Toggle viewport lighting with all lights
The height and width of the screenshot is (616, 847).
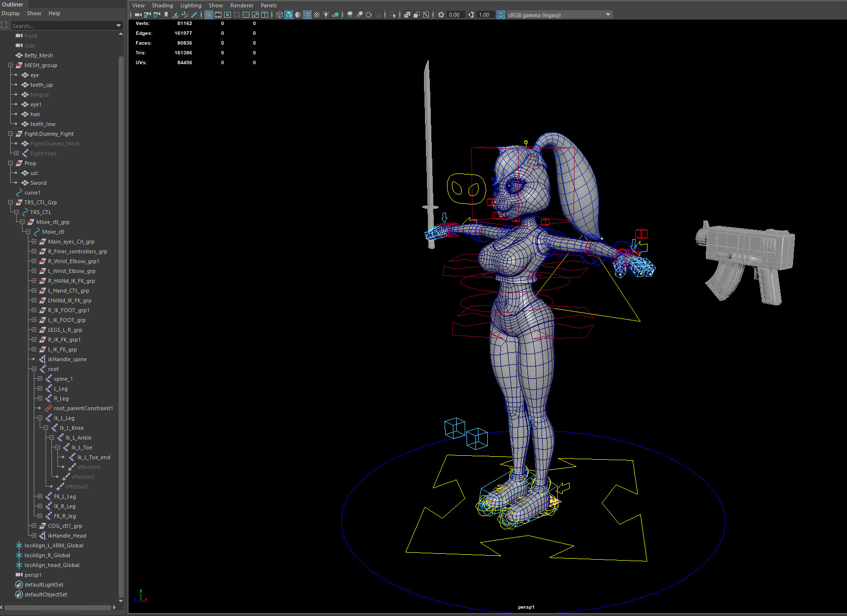click(x=326, y=15)
